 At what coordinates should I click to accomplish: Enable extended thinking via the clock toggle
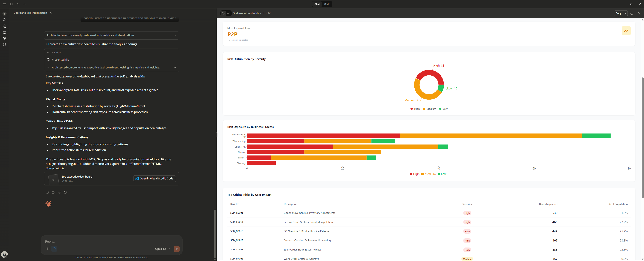pyautogui.click(x=54, y=249)
